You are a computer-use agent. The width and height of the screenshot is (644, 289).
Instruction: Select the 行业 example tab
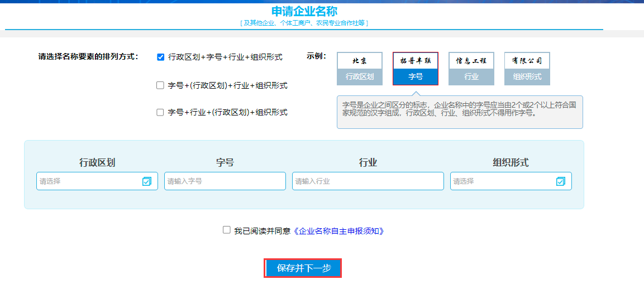(471, 77)
